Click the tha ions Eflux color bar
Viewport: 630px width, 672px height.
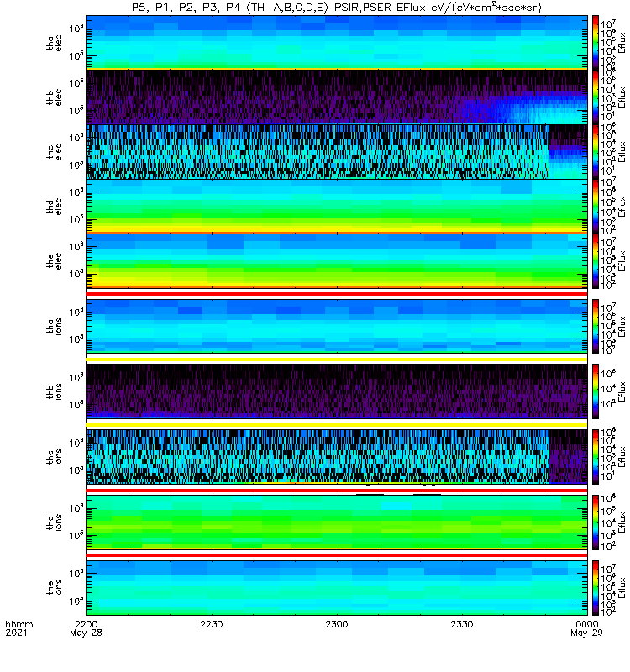[596, 326]
